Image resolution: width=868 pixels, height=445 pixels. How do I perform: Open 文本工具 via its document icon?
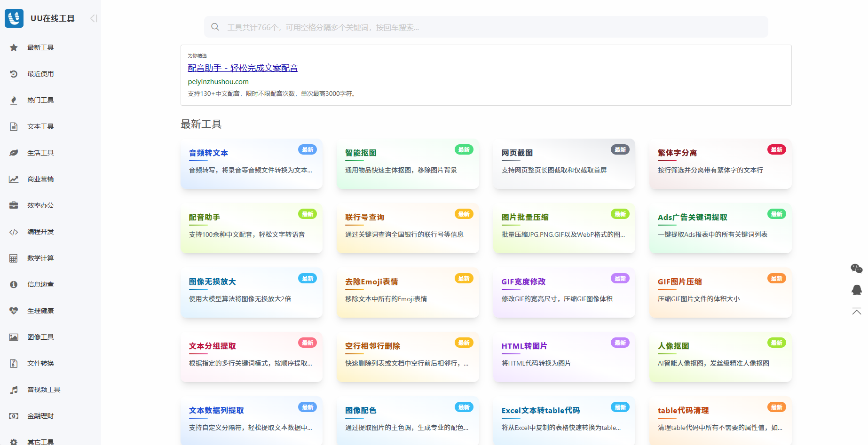pos(14,126)
